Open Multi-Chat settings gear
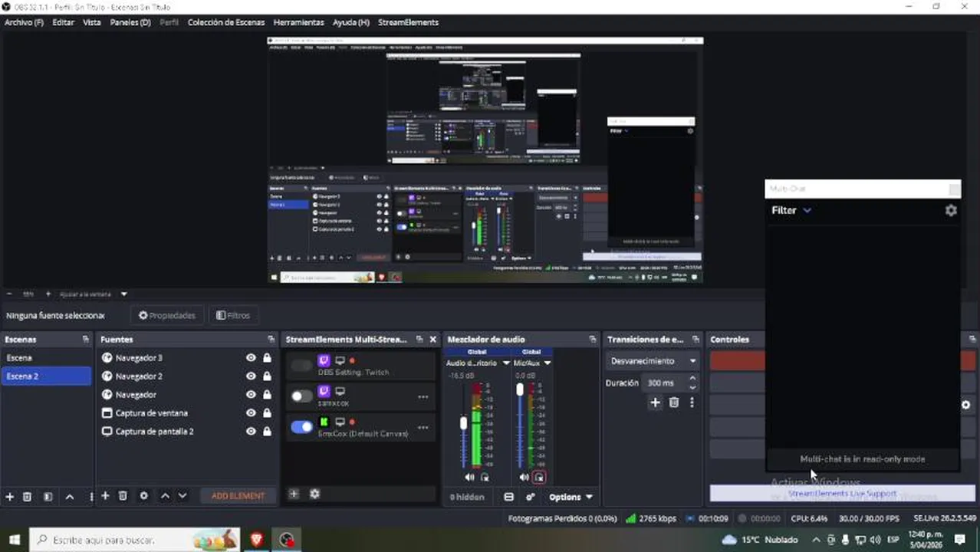980x552 pixels. pyautogui.click(x=951, y=210)
